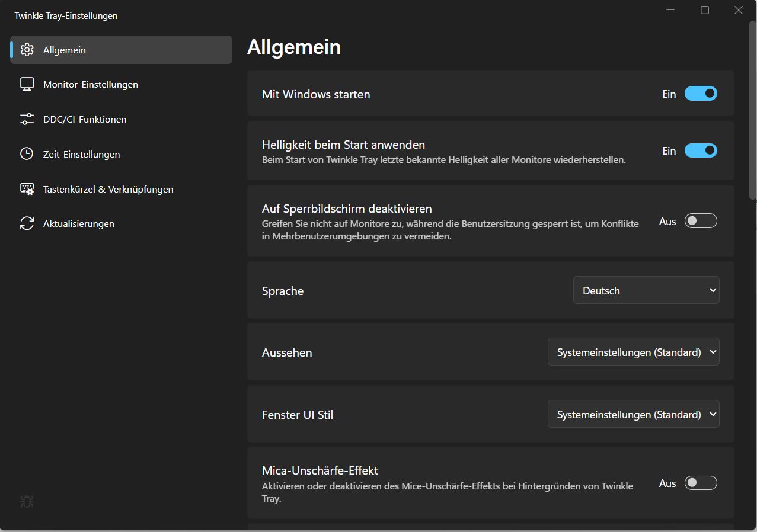Viewport: 757px width, 532px height.
Task: Open Tastenkürzel & Verknüpfungen section
Action: [x=108, y=189]
